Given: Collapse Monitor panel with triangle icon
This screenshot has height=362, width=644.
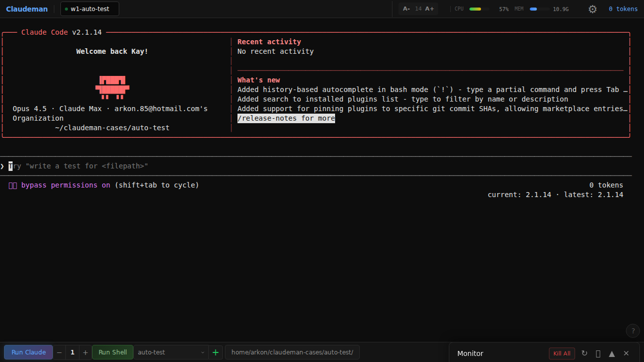Looking at the screenshot, I should [x=612, y=353].
